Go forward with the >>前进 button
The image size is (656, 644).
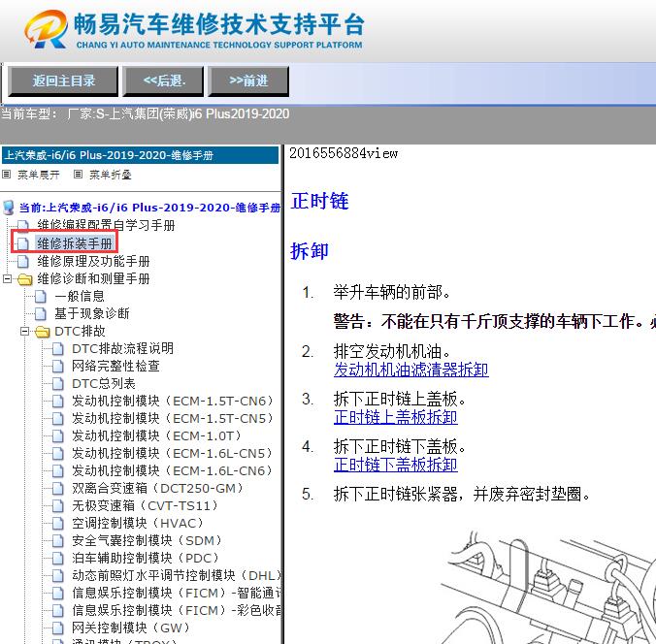[248, 81]
